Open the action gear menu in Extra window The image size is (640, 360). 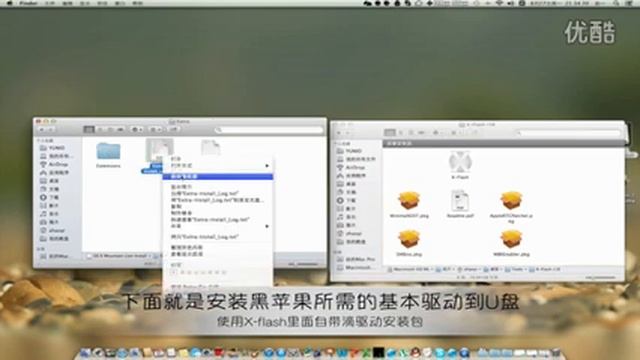(x=136, y=129)
